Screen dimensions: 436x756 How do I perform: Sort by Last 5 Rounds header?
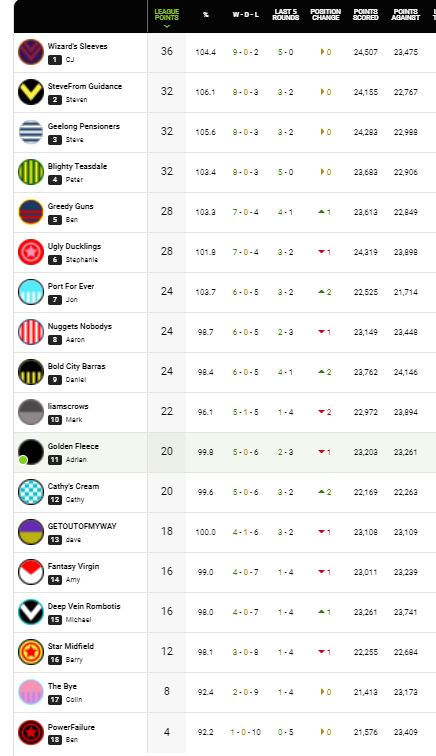tap(286, 14)
